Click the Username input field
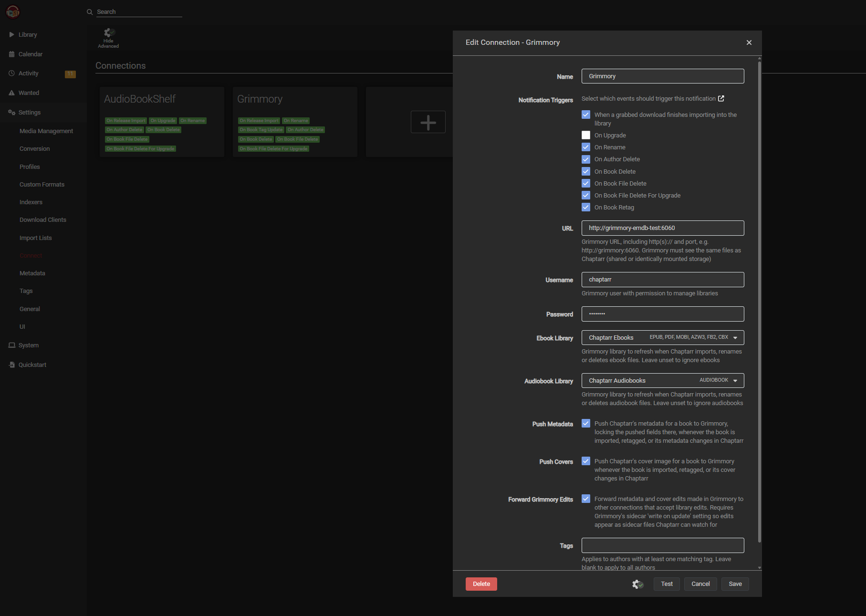 663,280
